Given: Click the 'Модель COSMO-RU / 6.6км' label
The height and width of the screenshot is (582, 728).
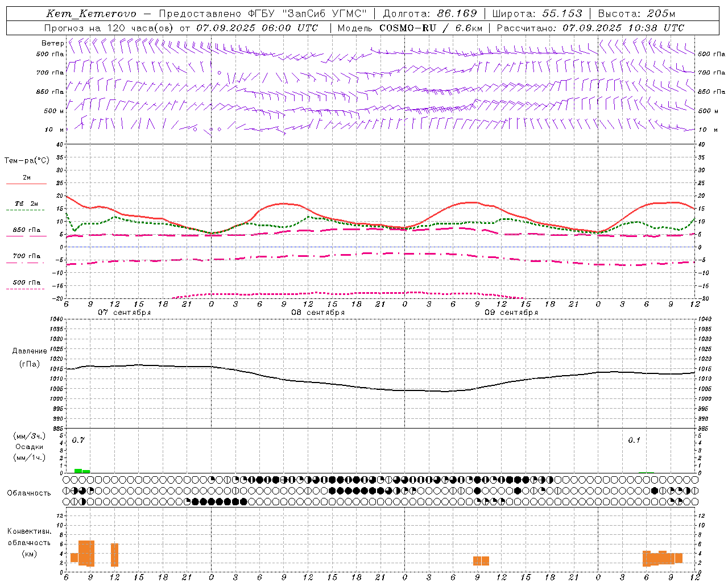Looking at the screenshot, I should pos(409,28).
